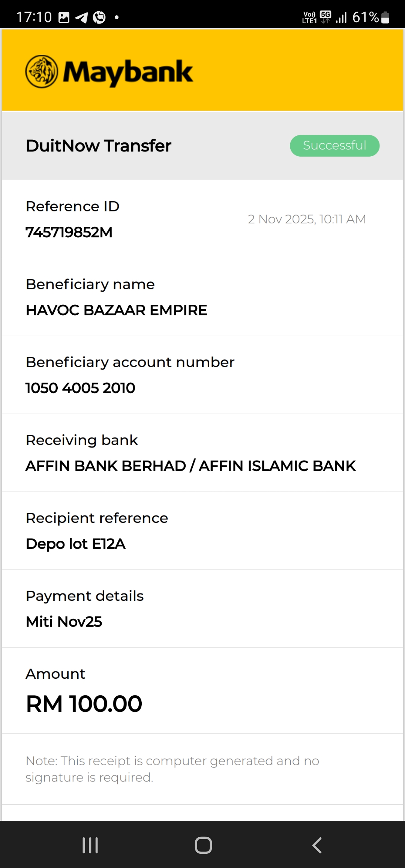Tap the beneficiary name HAVOC BAZAAR EMPIRE
405x868 pixels.
(x=116, y=310)
